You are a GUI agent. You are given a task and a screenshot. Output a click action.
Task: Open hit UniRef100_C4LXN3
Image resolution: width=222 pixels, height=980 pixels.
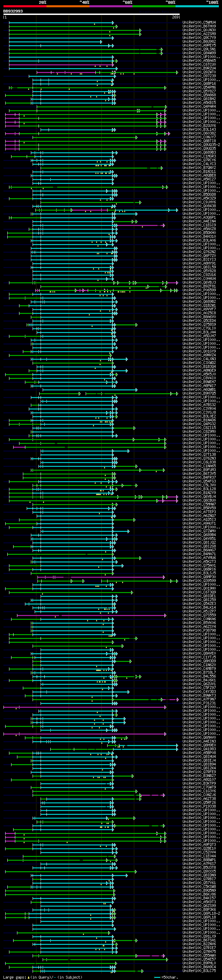pos(199,359)
